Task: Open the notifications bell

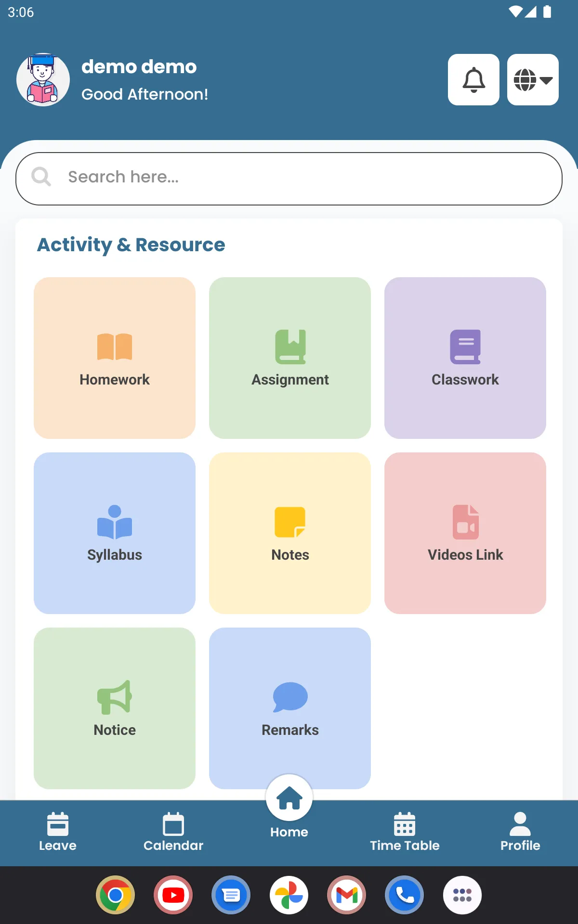Action: (x=473, y=79)
